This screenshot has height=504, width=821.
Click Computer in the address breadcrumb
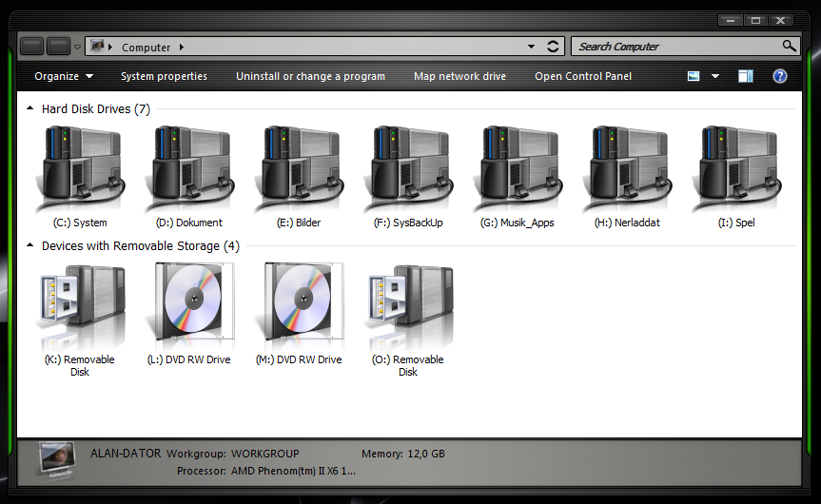(147, 48)
